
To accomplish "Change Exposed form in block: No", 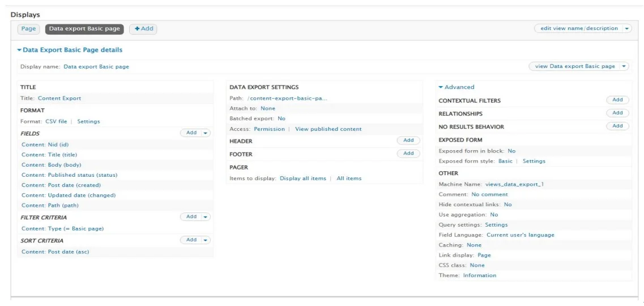I will click(512, 151).
